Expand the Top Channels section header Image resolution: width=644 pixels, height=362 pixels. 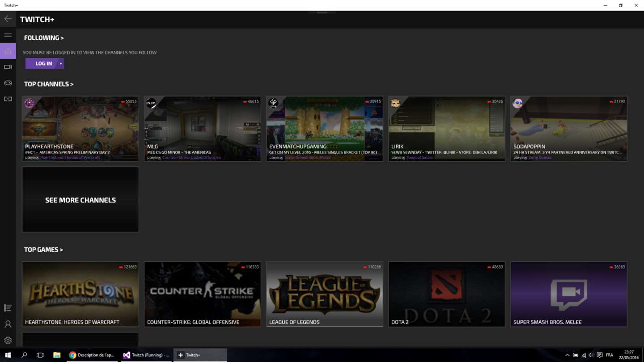49,84
